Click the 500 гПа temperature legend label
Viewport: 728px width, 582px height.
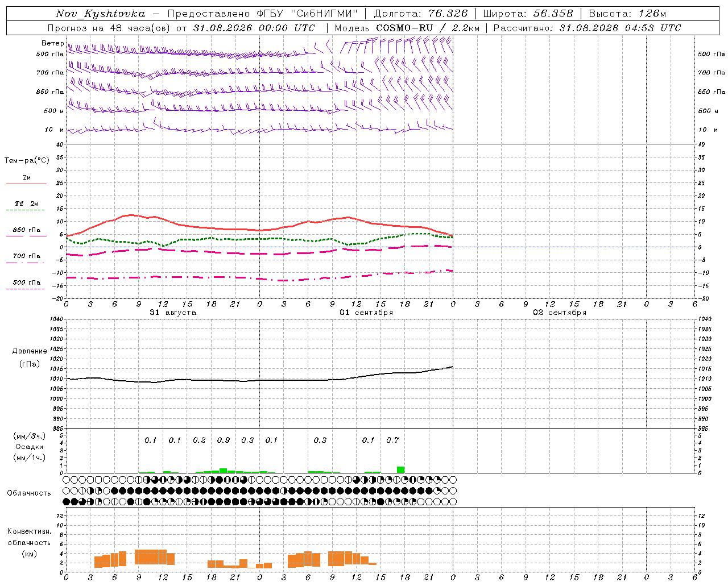tap(27, 282)
